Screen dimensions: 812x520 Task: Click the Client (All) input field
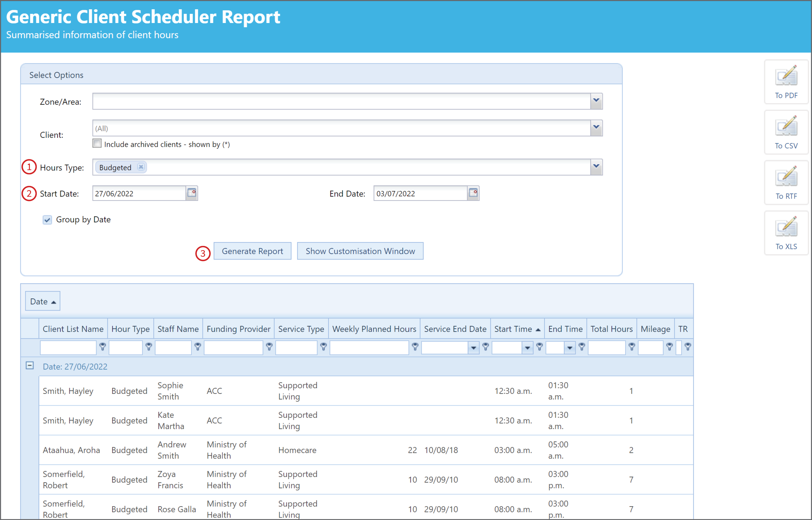(x=341, y=128)
